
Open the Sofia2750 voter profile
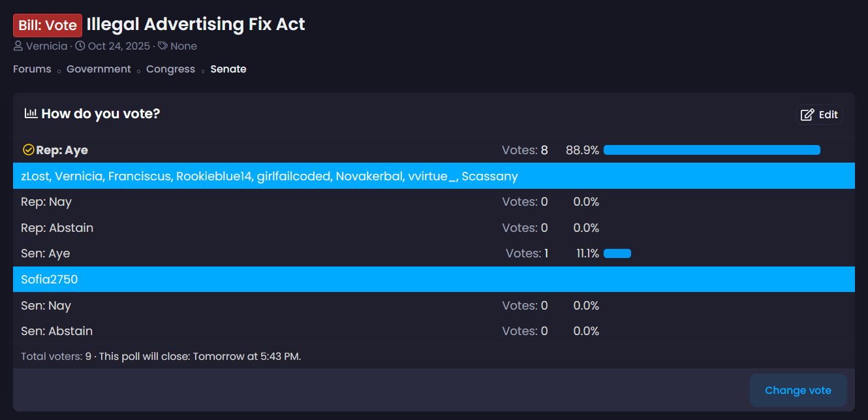tap(50, 280)
